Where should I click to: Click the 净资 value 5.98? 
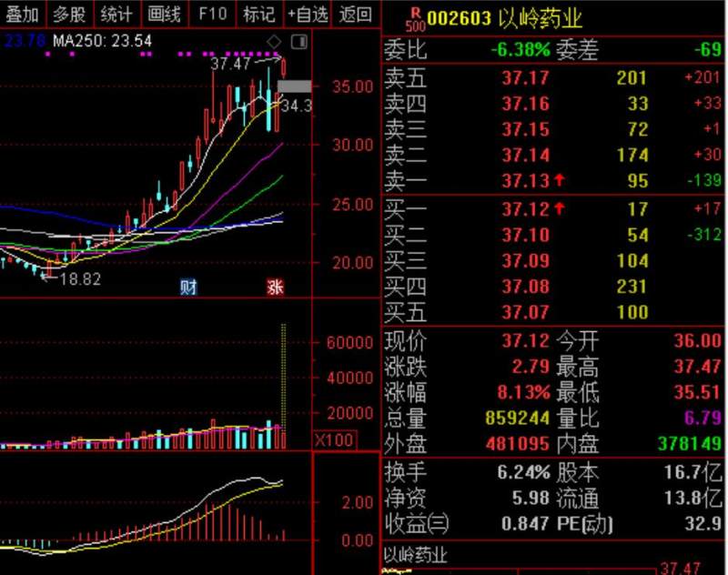point(531,499)
